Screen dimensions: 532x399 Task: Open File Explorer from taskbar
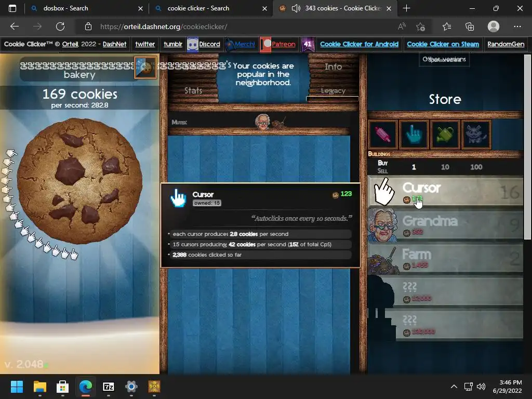[x=39, y=387]
